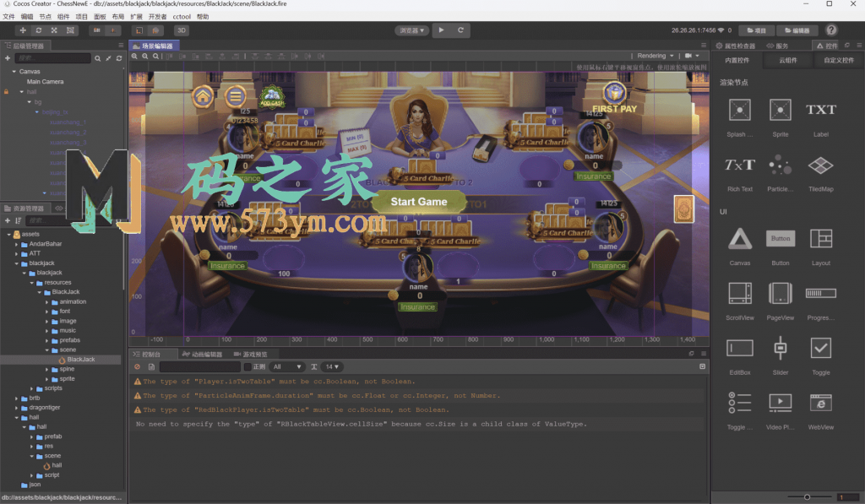Open help via the question mark icon
This screenshot has height=504, width=865.
(x=831, y=30)
